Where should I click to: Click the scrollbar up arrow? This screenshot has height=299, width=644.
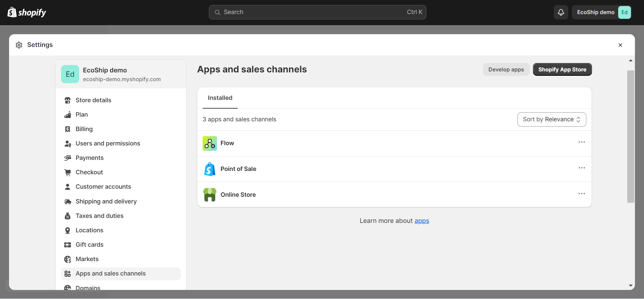631,61
